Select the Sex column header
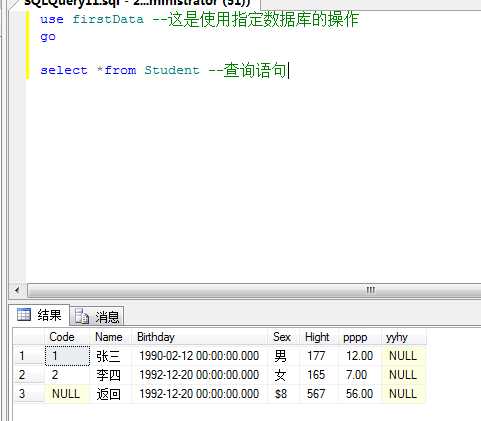The height and width of the screenshot is (421, 481). coord(284,337)
